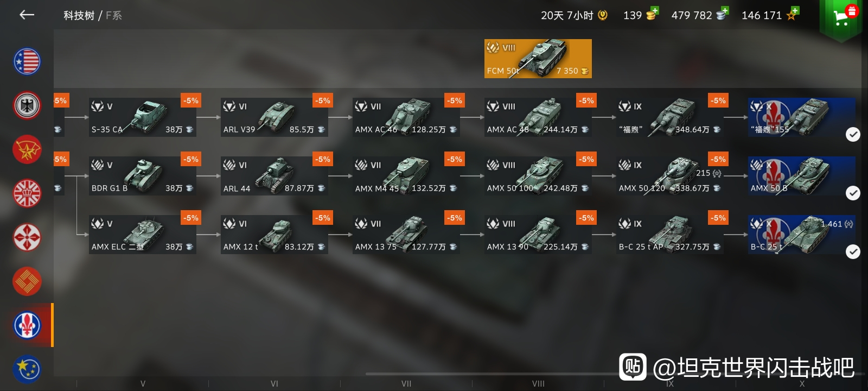Select the USSR nation emblem icon
Viewport: 868px width, 391px height.
click(27, 149)
